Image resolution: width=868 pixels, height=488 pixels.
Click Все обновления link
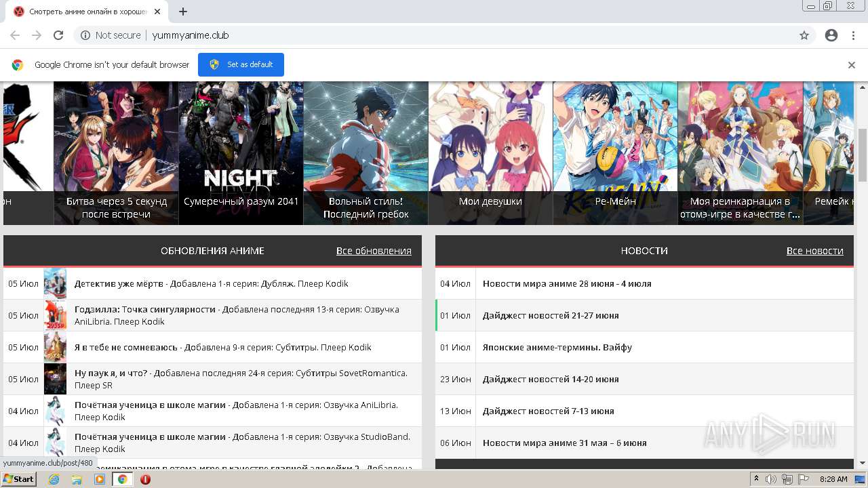click(x=374, y=251)
